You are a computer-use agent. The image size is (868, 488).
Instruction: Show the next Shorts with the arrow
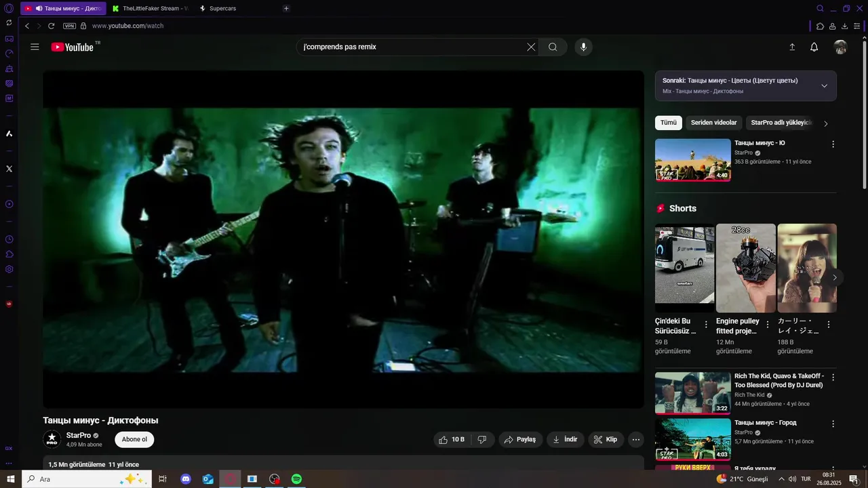[x=835, y=277]
